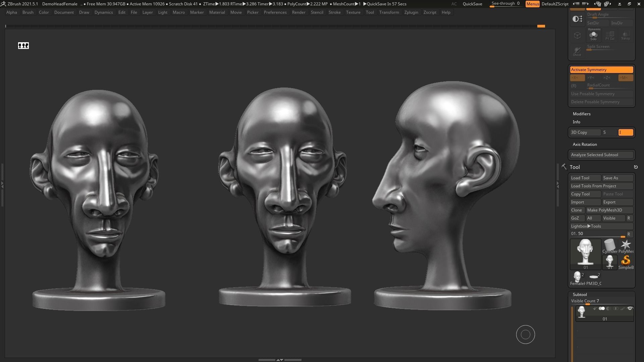Viewport: 644px width, 362px height.
Task: Click the draft analysis light direction icon
Action: [x=577, y=19]
